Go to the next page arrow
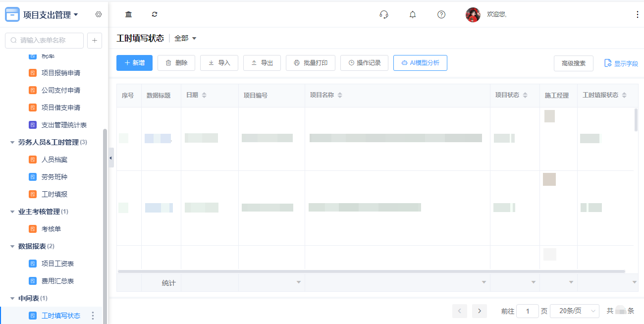Image resolution: width=644 pixels, height=324 pixels. (x=479, y=311)
